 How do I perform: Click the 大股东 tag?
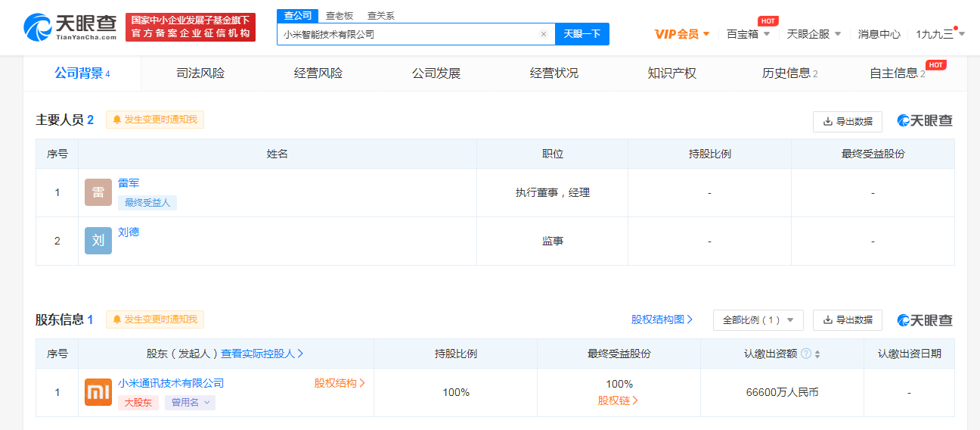138,403
